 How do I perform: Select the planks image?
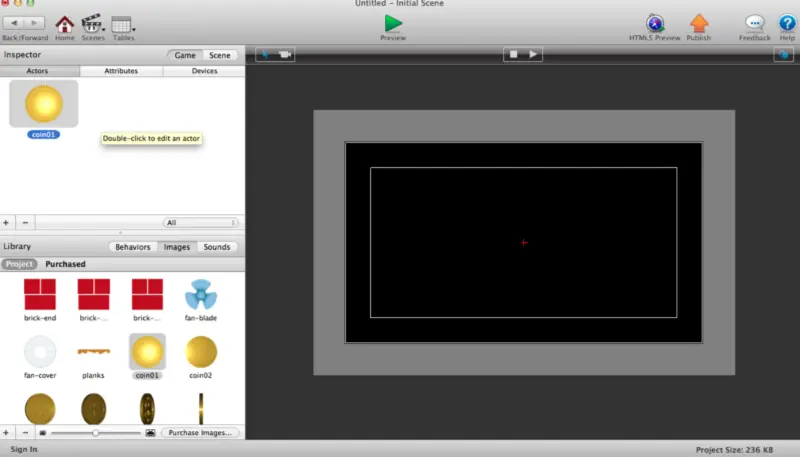[93, 351]
